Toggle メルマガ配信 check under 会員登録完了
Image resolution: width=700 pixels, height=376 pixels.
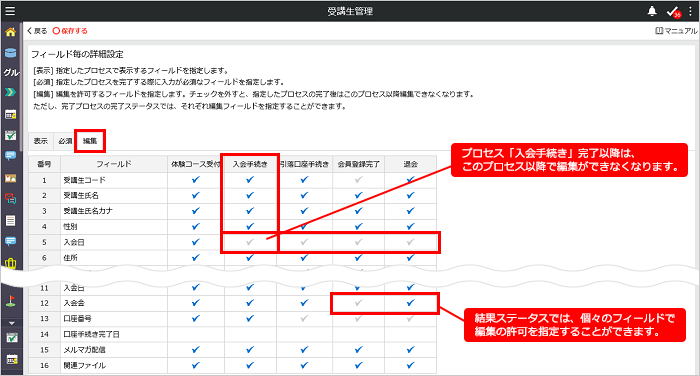pyautogui.click(x=358, y=350)
